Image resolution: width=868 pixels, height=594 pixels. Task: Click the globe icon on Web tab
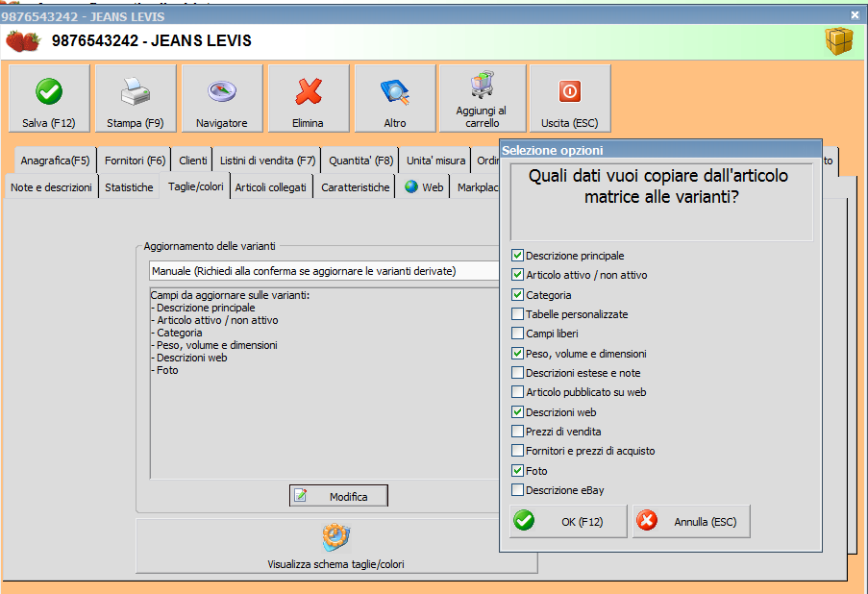tap(411, 186)
